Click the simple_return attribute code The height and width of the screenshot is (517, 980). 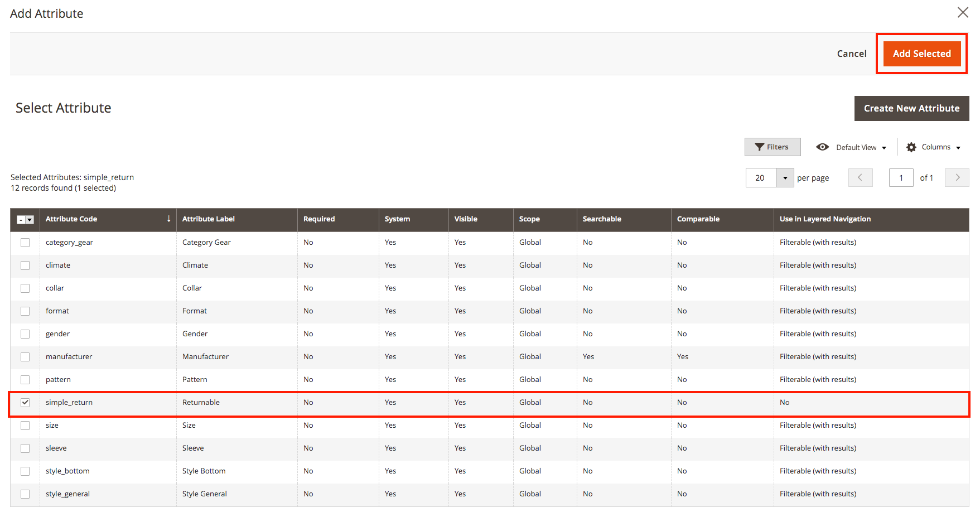[69, 402]
